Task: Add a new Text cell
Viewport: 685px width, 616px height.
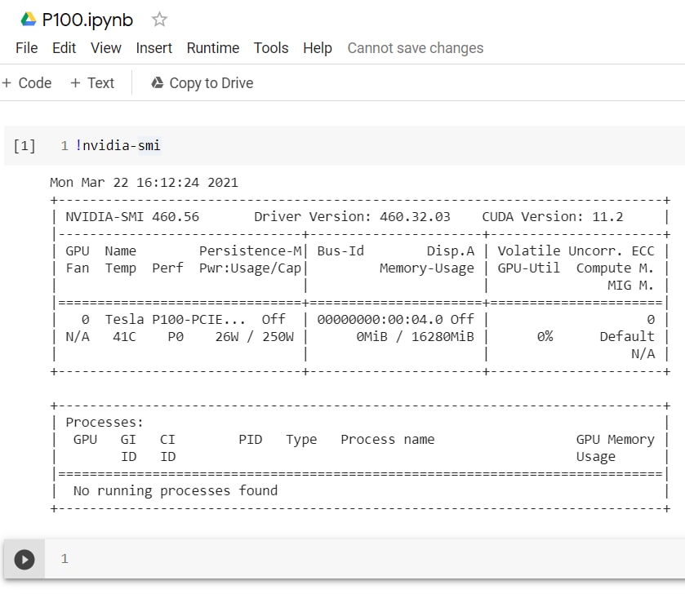Action: click(x=92, y=83)
